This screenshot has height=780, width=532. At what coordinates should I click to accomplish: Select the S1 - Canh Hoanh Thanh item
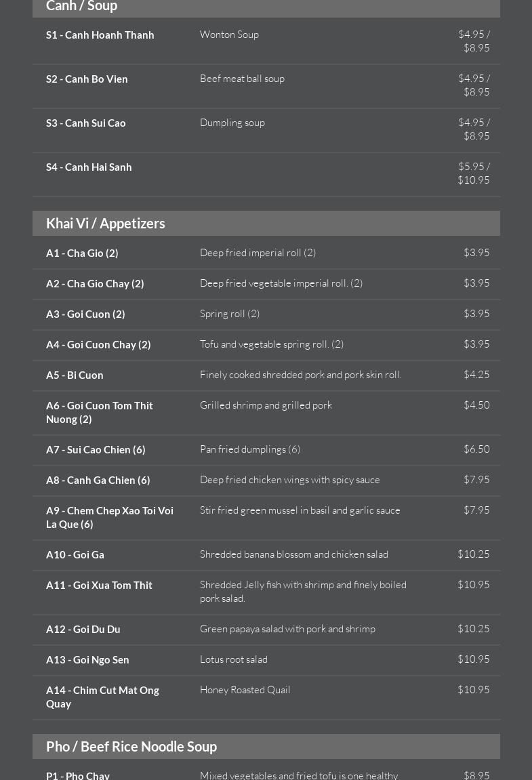click(100, 35)
